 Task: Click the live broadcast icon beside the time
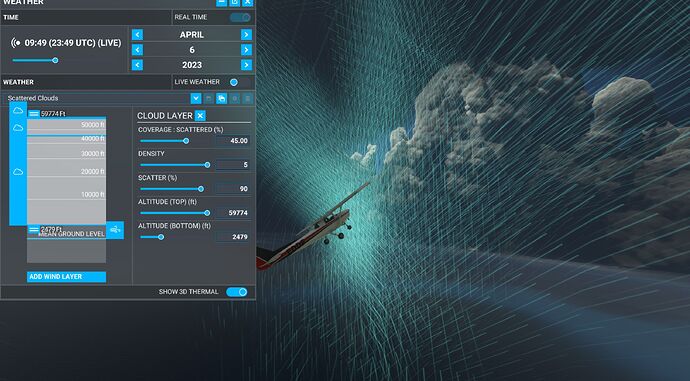pos(16,43)
